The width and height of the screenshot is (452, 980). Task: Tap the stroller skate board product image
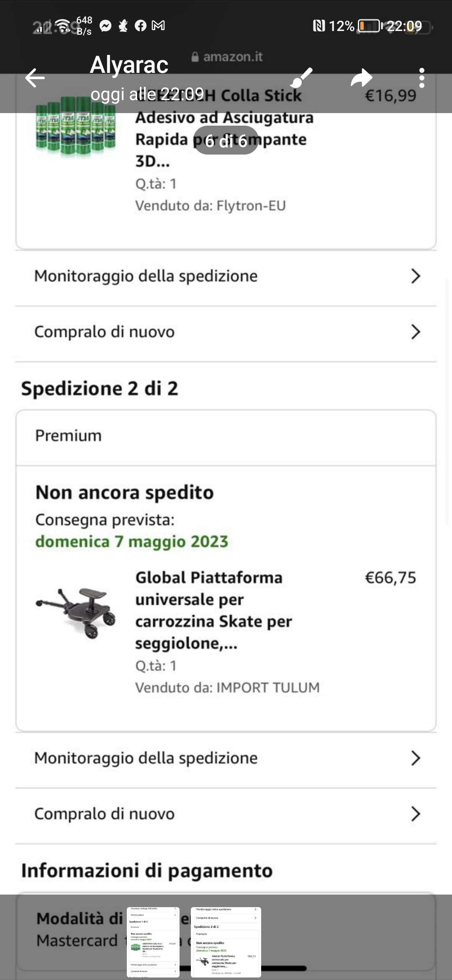(x=76, y=611)
